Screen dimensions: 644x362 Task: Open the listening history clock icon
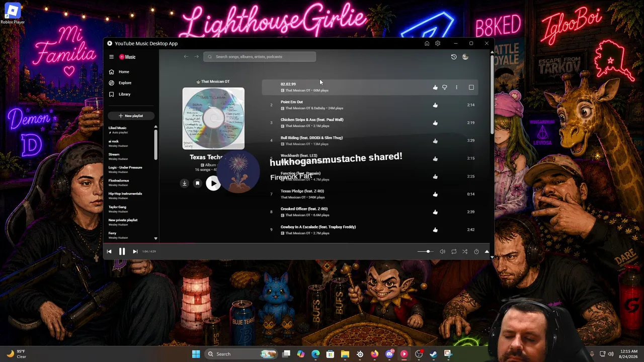click(454, 57)
